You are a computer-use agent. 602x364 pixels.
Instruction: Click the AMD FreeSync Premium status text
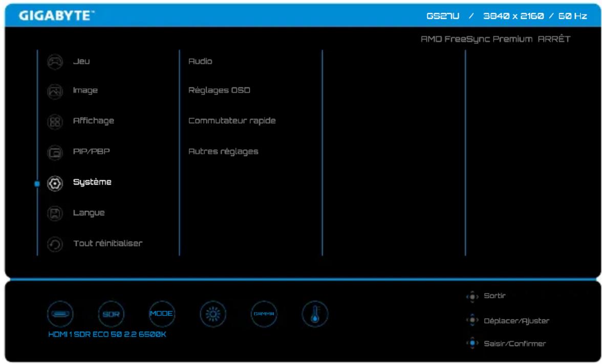(477, 39)
